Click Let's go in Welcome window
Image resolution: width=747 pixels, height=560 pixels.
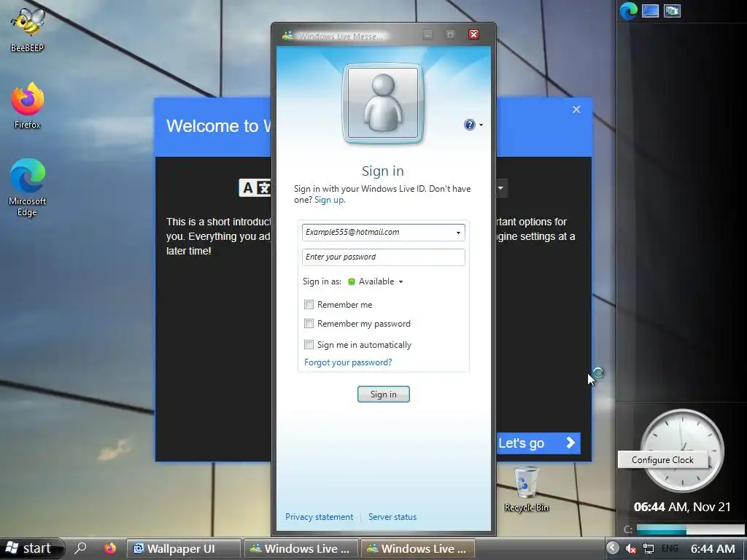point(538,443)
